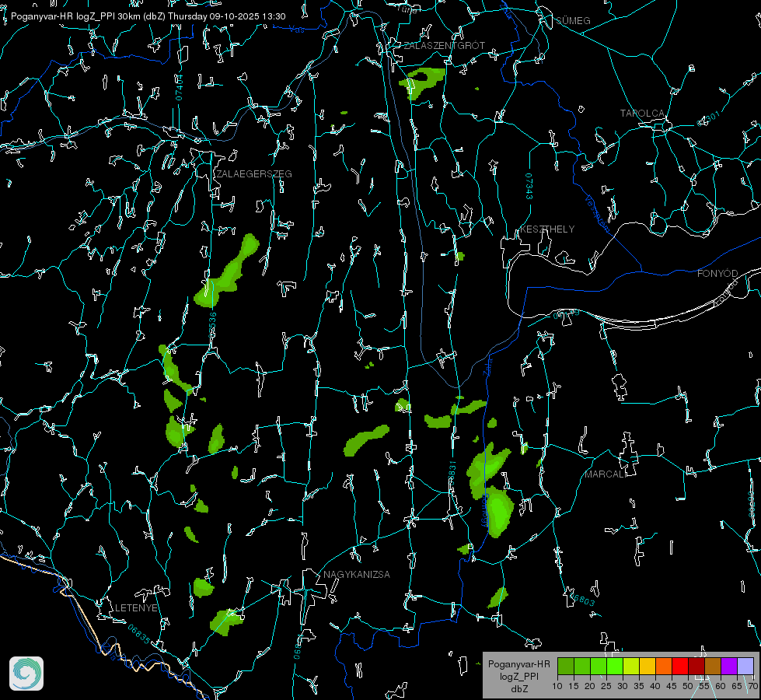Click the red 45 dBZ legend swatch
This screenshot has height=700, width=761.
pos(679,666)
